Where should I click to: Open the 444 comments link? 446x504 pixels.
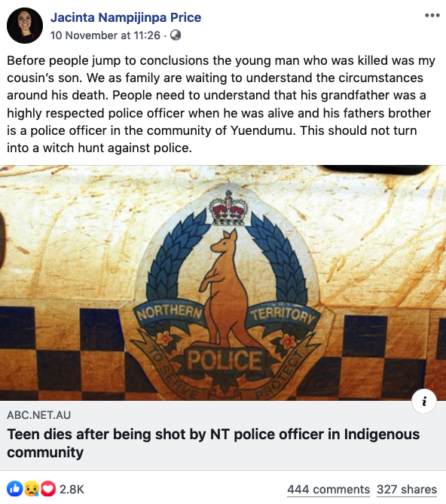coord(328,489)
